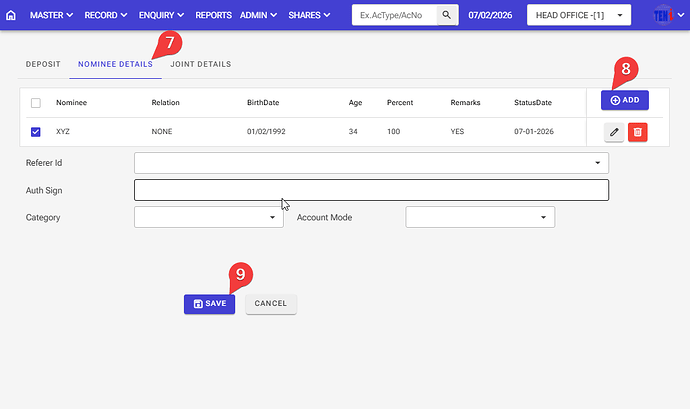Switch to the Deposit tab
Image resolution: width=690 pixels, height=409 pixels.
coord(42,64)
